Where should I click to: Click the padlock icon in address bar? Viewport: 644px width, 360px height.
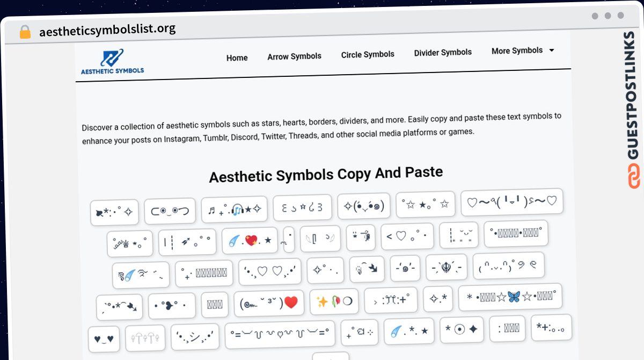pyautogui.click(x=25, y=32)
